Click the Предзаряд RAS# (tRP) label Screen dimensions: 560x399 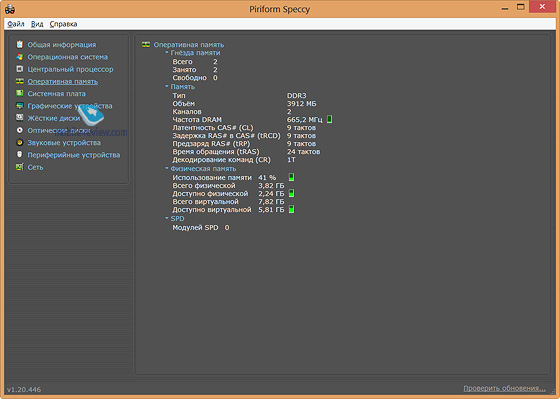(x=211, y=144)
